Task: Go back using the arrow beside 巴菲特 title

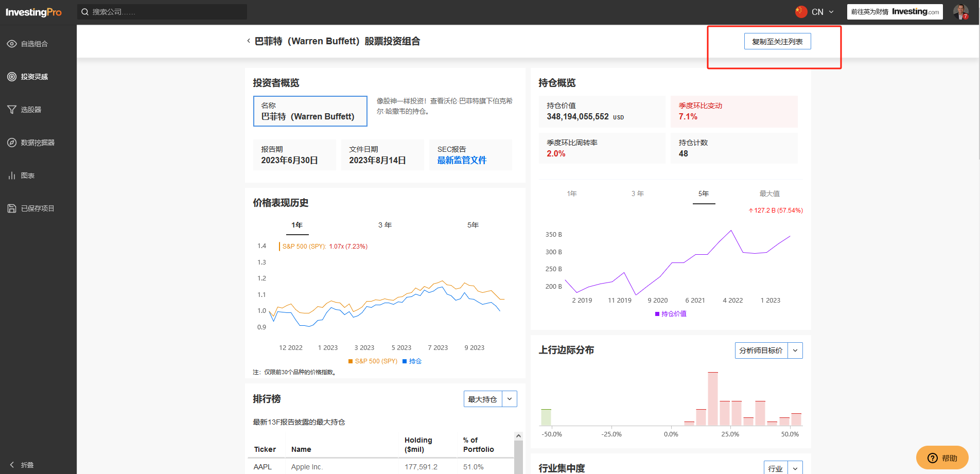Action: tap(249, 41)
